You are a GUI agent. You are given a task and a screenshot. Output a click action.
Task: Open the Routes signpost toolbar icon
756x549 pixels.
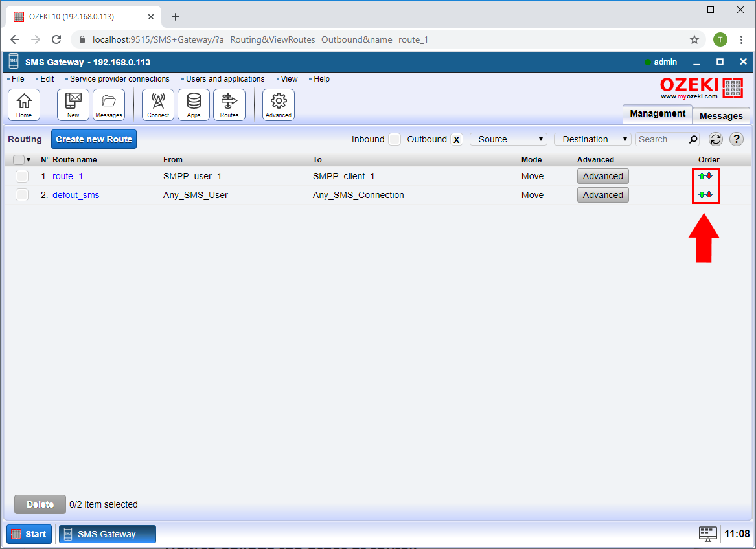point(229,105)
